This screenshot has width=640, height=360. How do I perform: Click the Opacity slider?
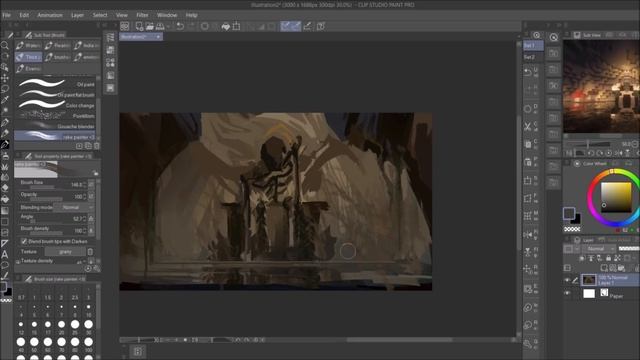tap(47, 199)
